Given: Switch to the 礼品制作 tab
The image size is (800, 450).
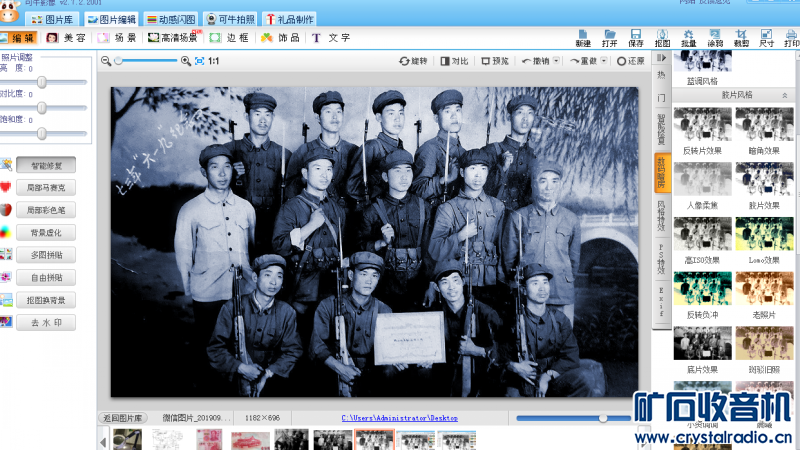Looking at the screenshot, I should click(x=289, y=19).
